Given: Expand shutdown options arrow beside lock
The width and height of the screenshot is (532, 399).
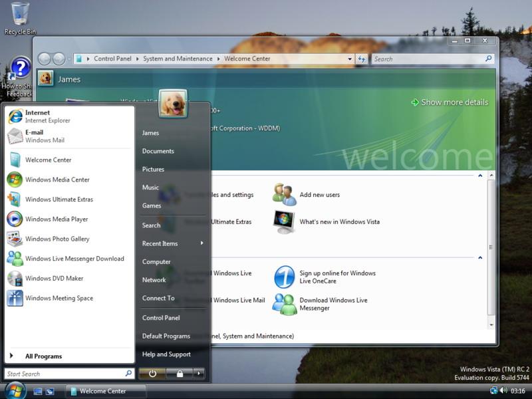Looking at the screenshot, I should [x=199, y=374].
